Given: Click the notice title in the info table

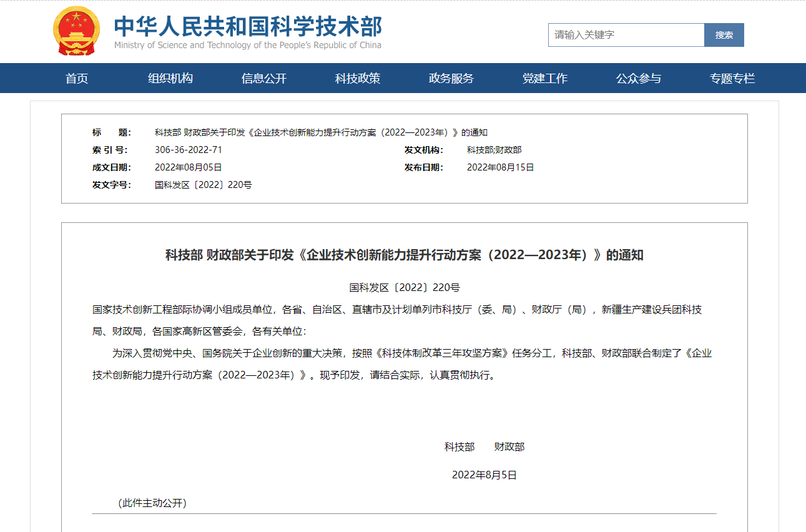Looking at the screenshot, I should 321,132.
